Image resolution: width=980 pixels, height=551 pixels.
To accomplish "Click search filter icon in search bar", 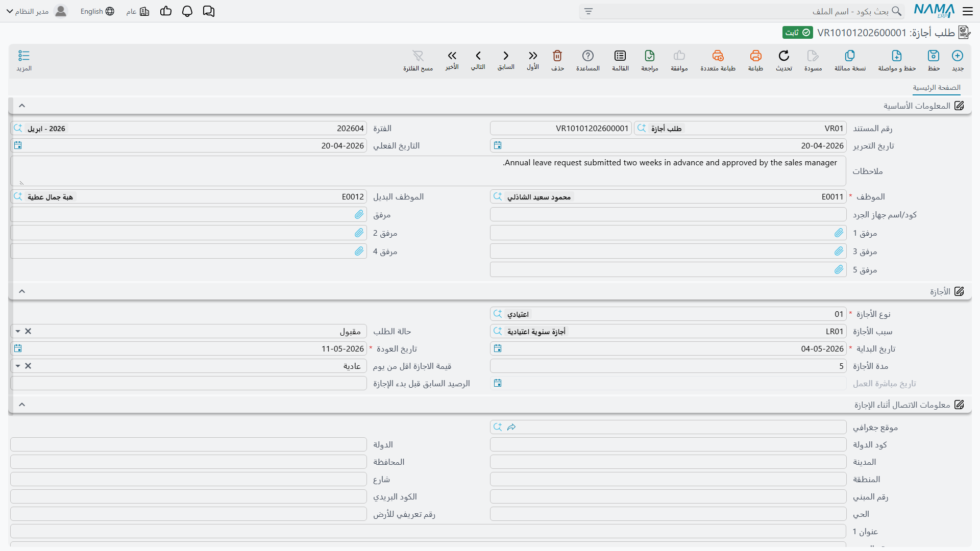I will click(x=589, y=11).
